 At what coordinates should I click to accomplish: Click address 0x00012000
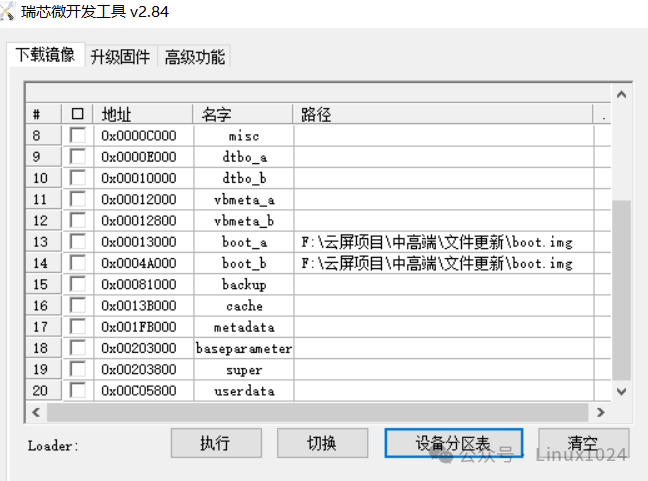tap(139, 200)
